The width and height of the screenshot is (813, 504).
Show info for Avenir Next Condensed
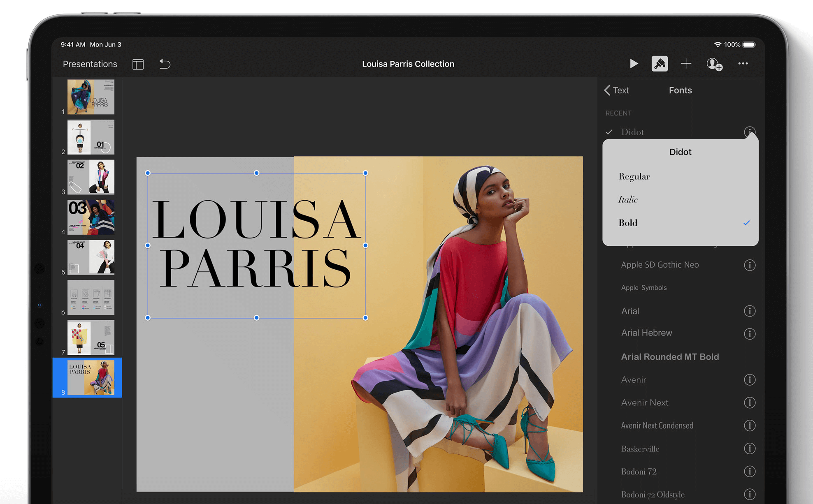(x=750, y=425)
